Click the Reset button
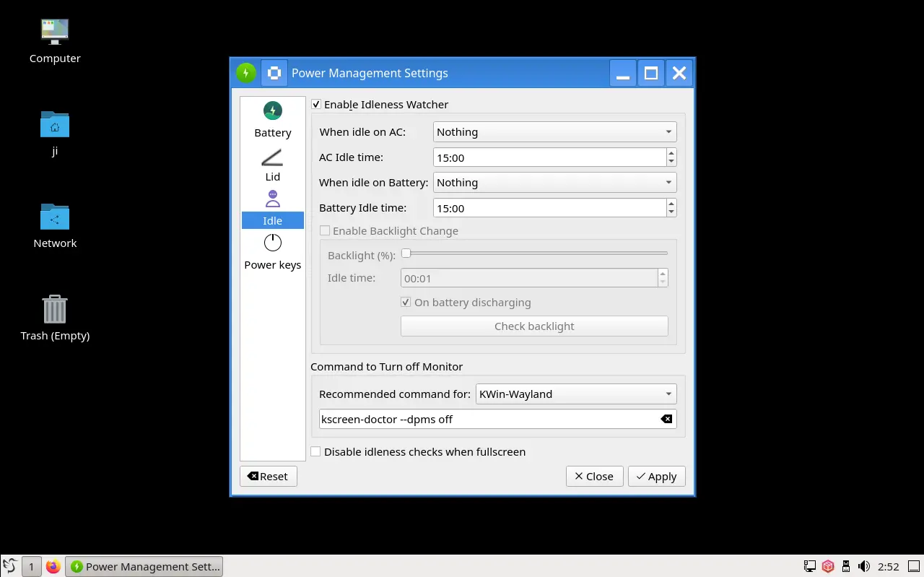This screenshot has height=577, width=924. (268, 477)
